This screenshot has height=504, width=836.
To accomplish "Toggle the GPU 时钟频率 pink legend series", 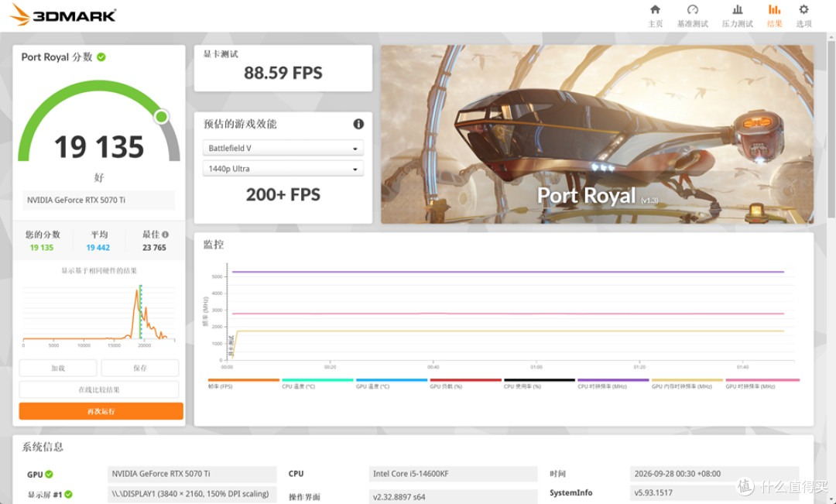I will coord(762,383).
